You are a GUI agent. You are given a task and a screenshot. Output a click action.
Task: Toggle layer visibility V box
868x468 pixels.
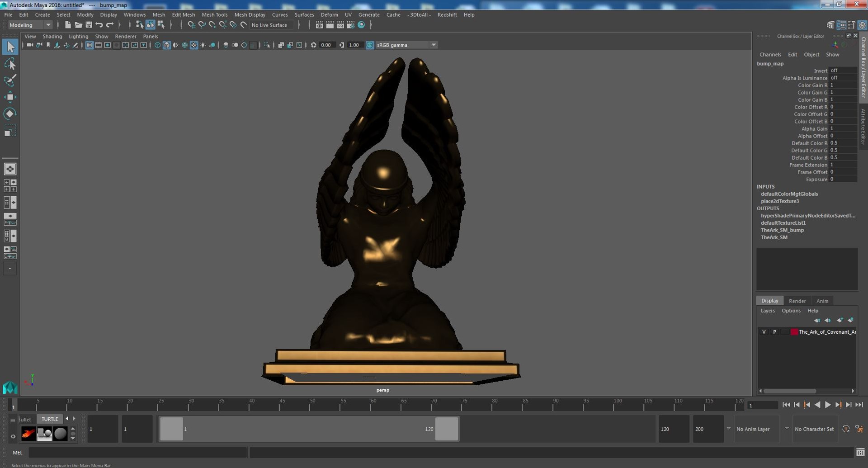(x=764, y=332)
